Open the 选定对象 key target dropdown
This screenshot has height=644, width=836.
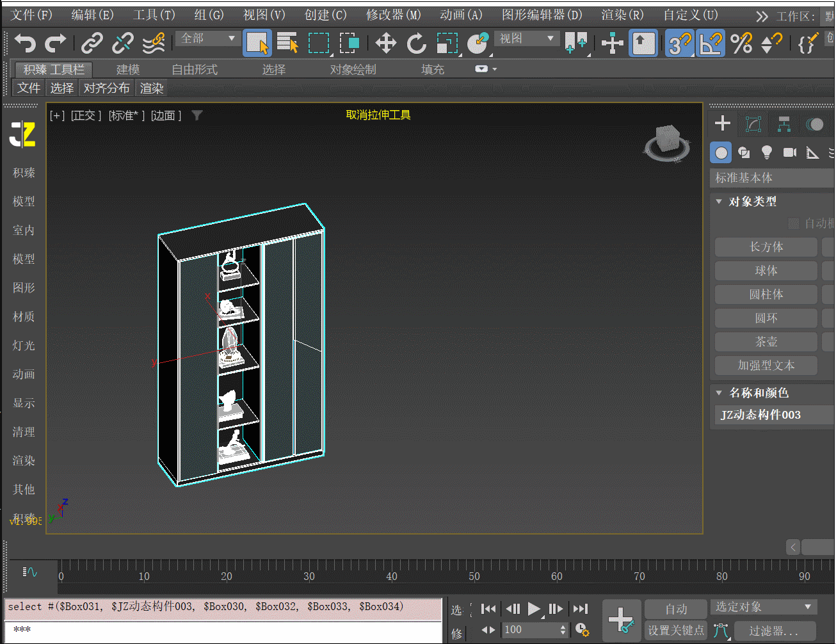764,607
